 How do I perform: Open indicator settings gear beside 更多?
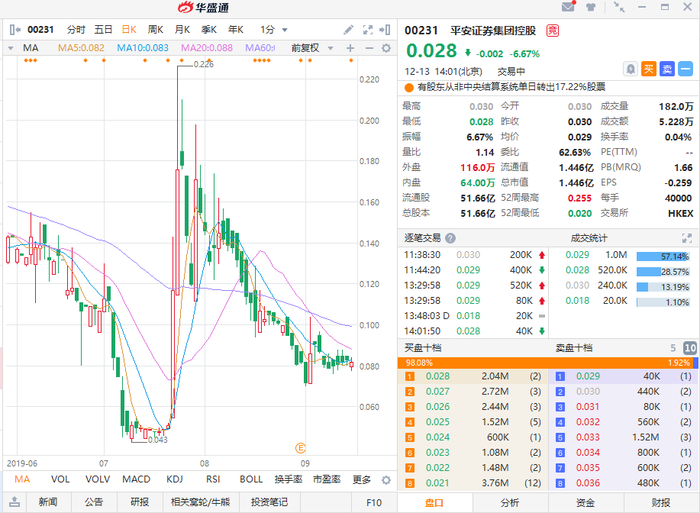click(x=386, y=480)
